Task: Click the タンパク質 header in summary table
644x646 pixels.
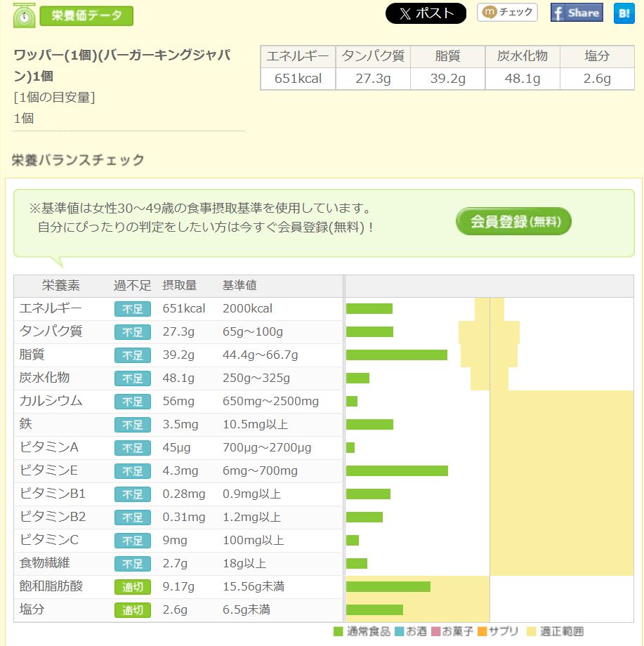Action: 373,57
